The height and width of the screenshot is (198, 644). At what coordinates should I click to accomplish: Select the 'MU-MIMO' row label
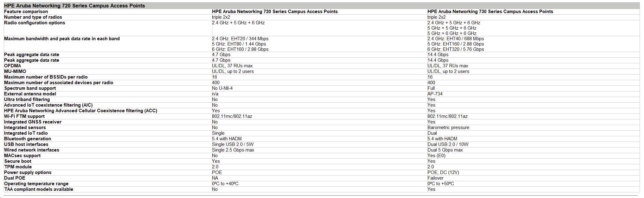[15, 71]
